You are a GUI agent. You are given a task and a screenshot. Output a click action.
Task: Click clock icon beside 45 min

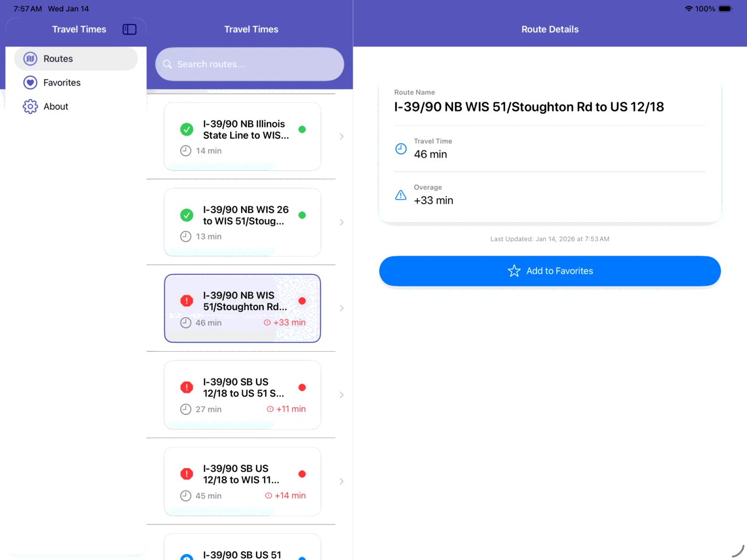point(186,496)
